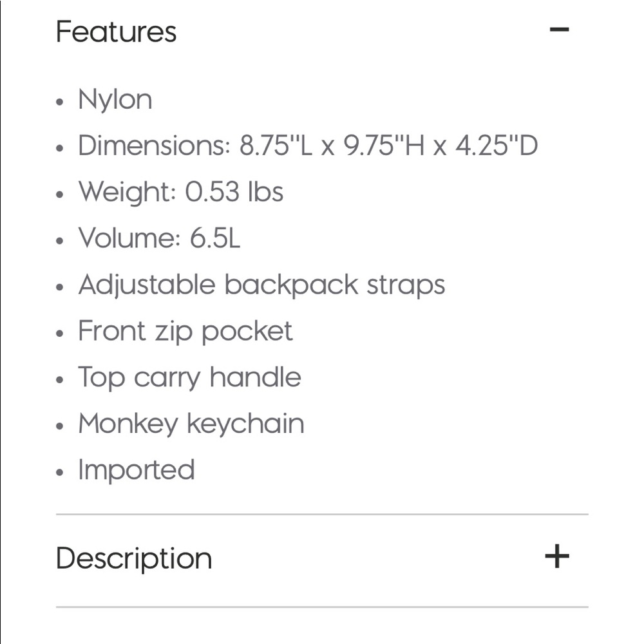Collapse the Features section minus icon
The height and width of the screenshot is (644, 644).
(559, 30)
